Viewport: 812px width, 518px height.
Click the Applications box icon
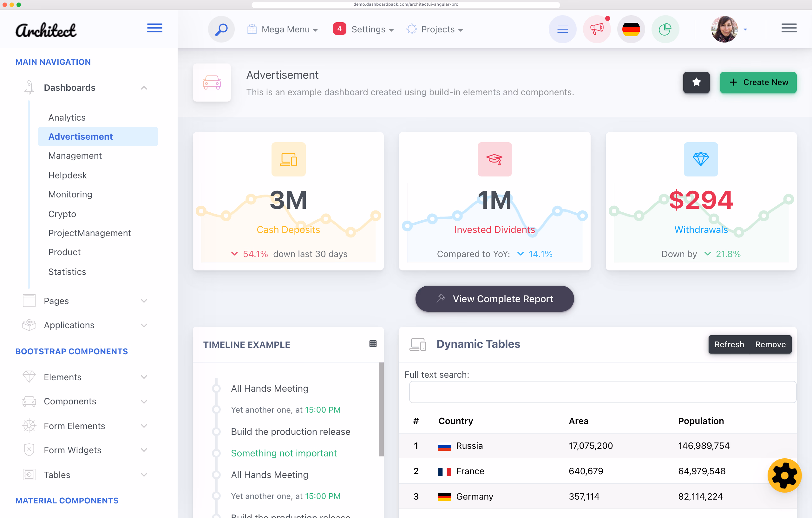[29, 325]
